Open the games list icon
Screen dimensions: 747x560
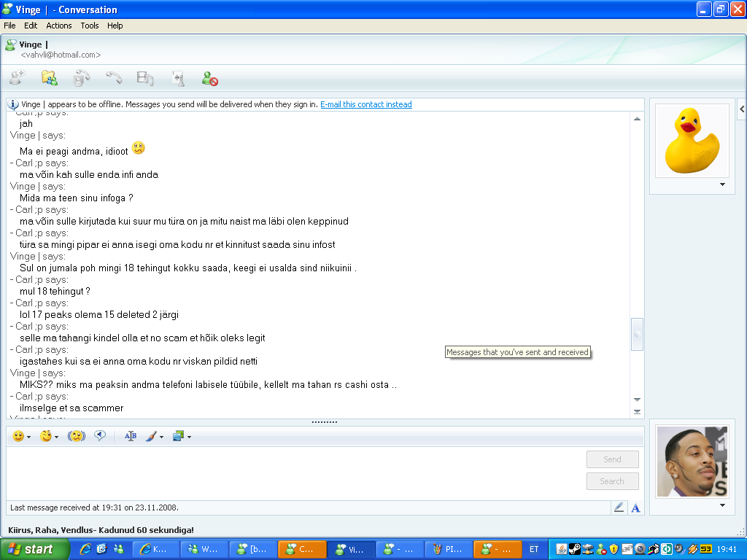click(x=177, y=78)
